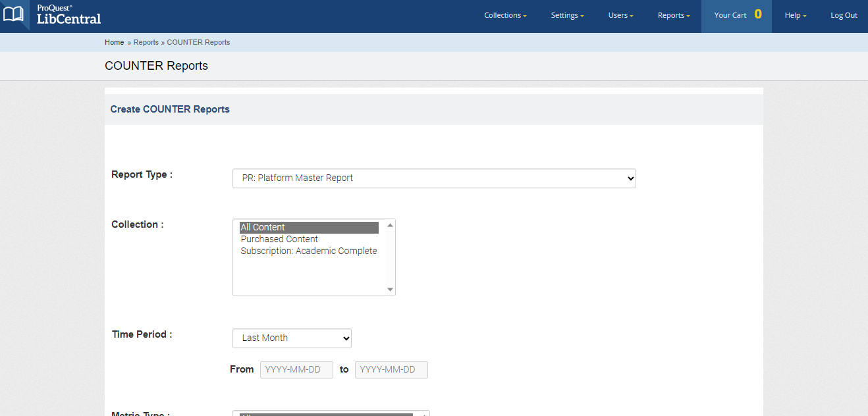Viewport: 868px width, 416px height.
Task: Click the Collection list scrollbar up arrow
Action: (x=390, y=224)
